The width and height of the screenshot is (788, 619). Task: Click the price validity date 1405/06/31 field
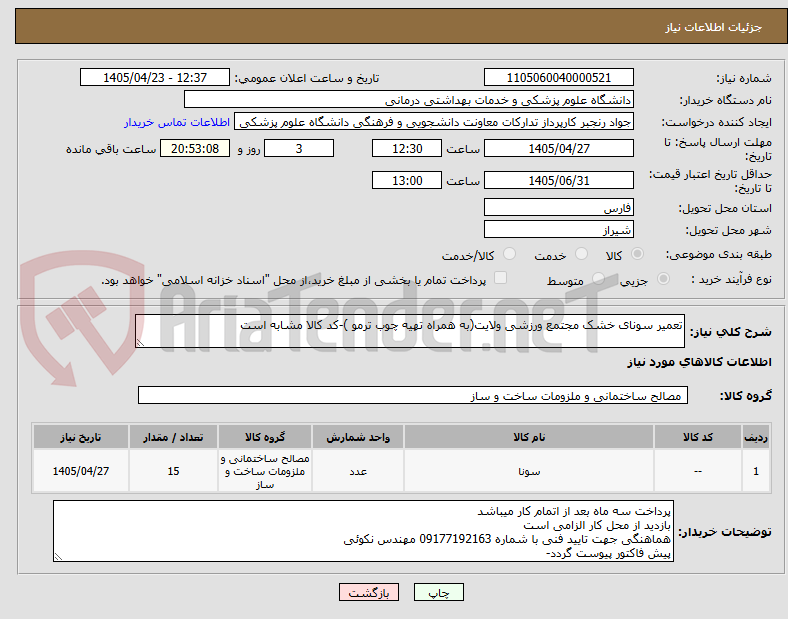click(558, 180)
